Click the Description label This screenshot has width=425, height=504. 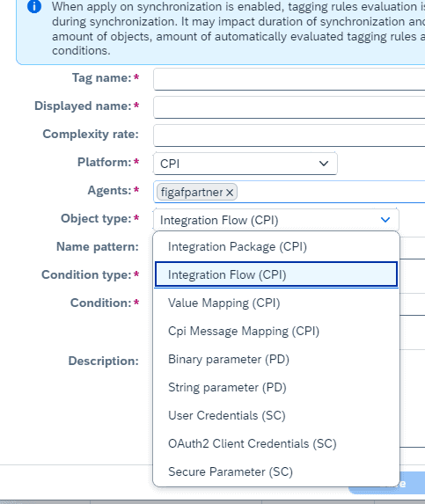pos(103,361)
